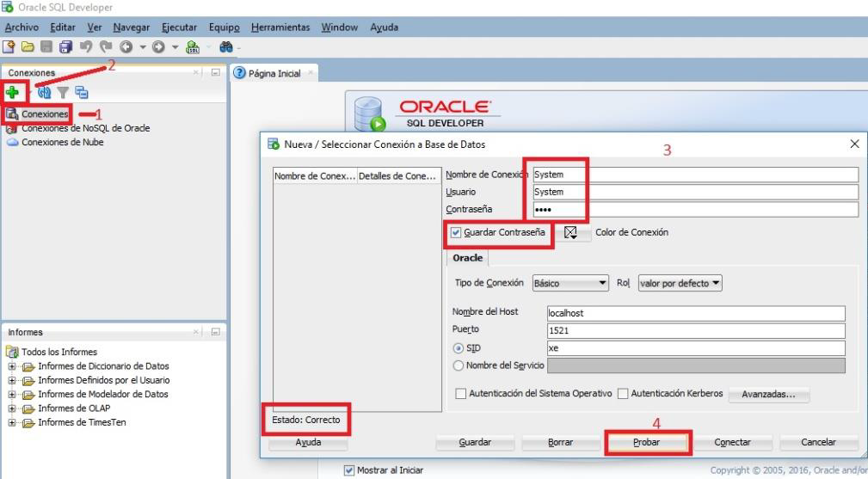868x479 pixels.
Task: Refresh connections with the blue arrows icon
Action: 44,92
